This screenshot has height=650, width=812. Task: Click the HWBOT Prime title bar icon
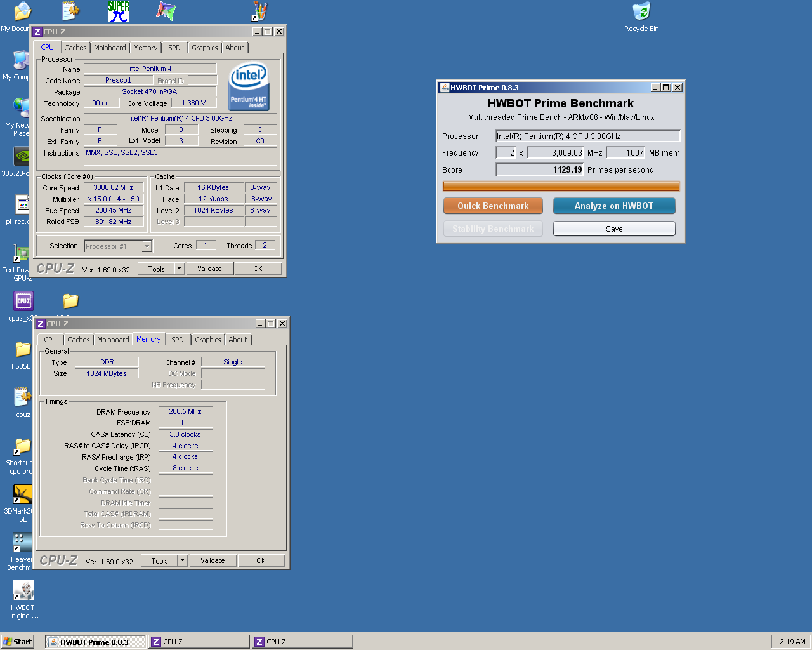click(444, 88)
